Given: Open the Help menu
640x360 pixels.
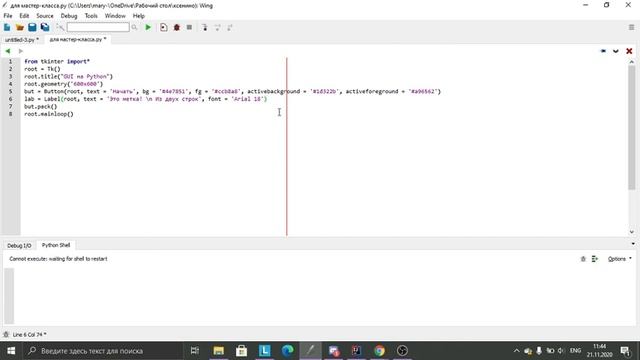Looking at the screenshot, I should (139, 16).
